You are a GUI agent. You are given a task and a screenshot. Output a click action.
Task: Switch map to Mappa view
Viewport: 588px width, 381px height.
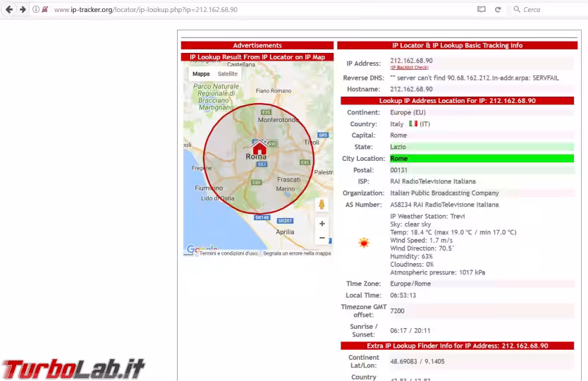tap(201, 74)
